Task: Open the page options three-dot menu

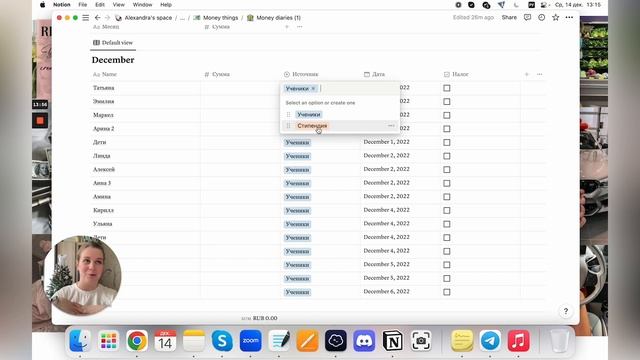Action: (569, 18)
